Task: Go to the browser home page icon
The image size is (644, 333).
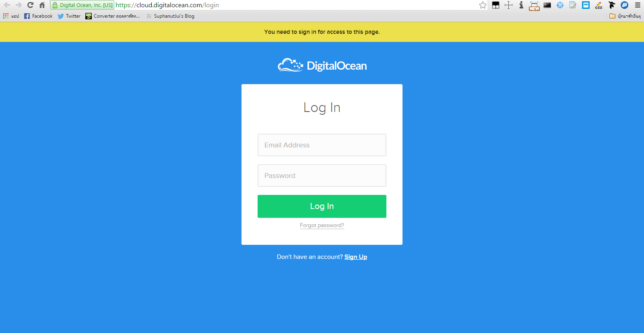Action: tap(42, 5)
